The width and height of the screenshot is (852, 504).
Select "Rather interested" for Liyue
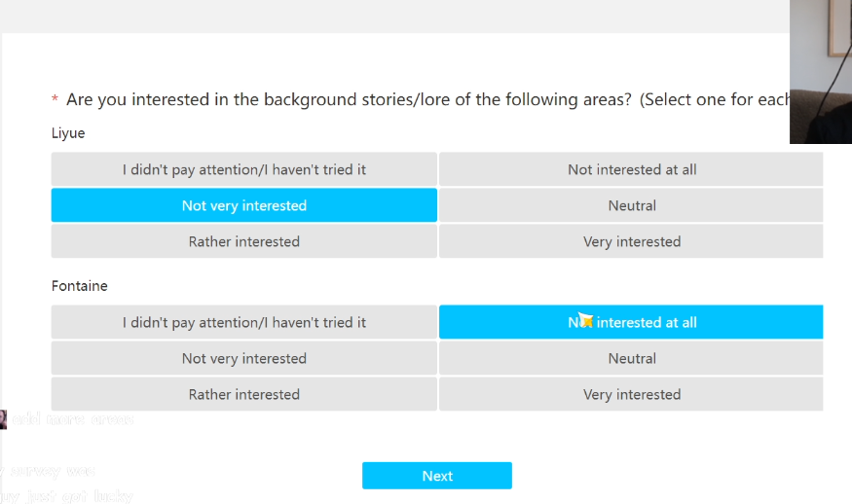click(244, 241)
